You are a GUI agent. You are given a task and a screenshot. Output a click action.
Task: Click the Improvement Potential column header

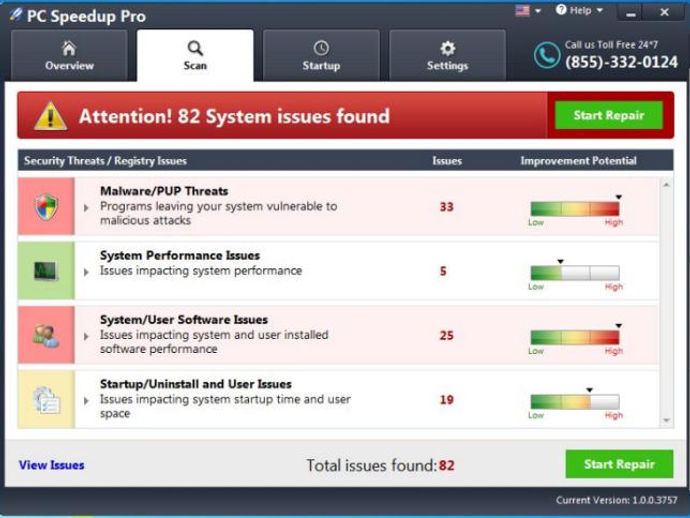[579, 161]
